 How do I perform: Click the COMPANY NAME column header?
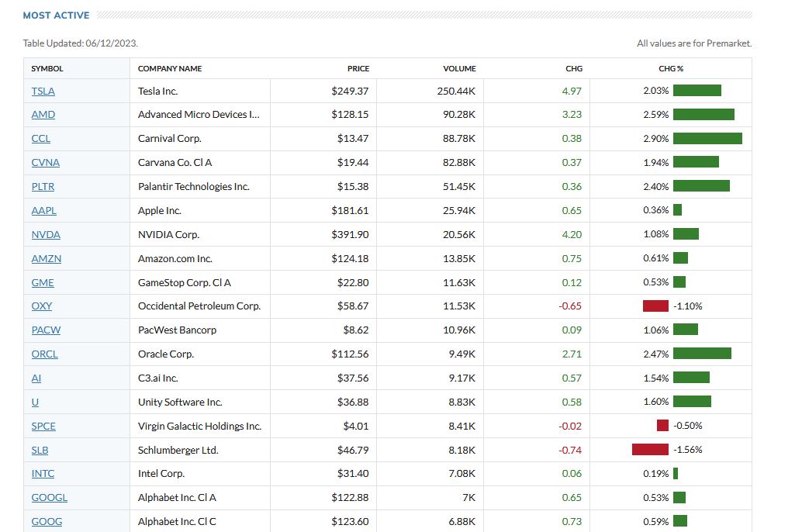pos(170,69)
